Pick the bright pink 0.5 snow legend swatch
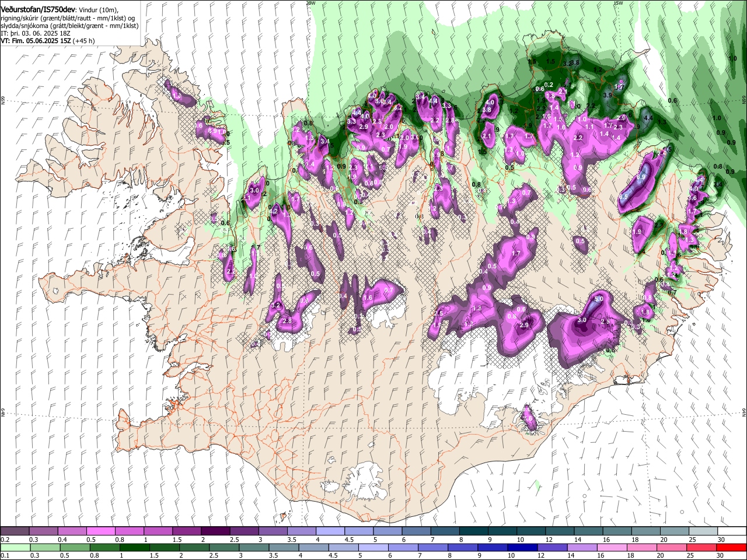Screen dimensions: 747x560 100,531
